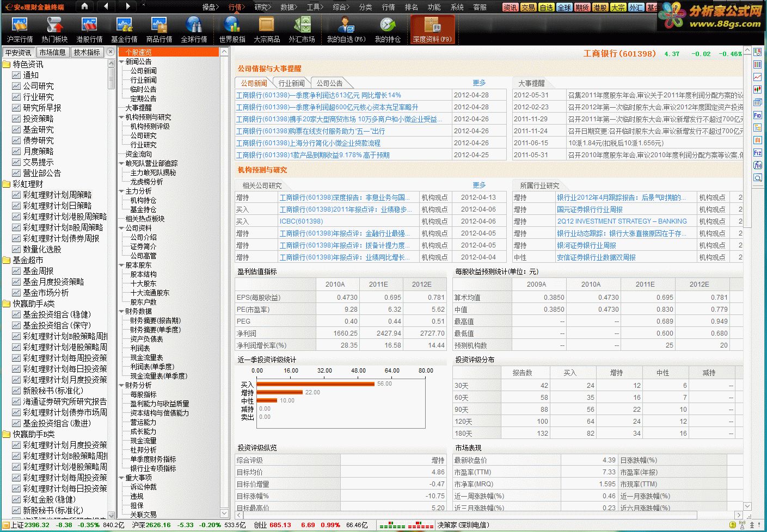The height and width of the screenshot is (532, 767).
Task: Open 商品行情 toolbar icon
Action: (x=159, y=29)
